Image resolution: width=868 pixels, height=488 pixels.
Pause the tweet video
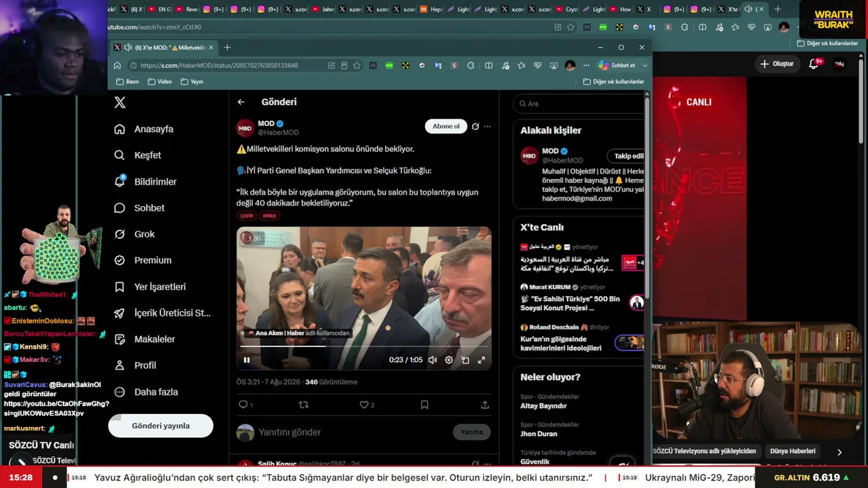coord(247,360)
